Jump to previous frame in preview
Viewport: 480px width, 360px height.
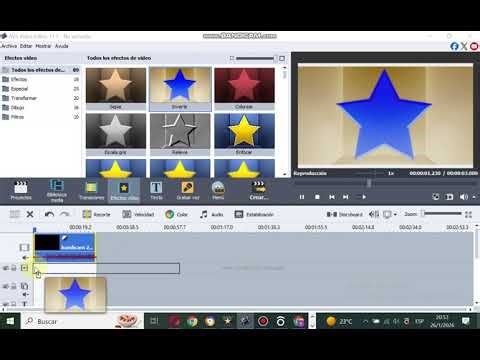[332, 197]
